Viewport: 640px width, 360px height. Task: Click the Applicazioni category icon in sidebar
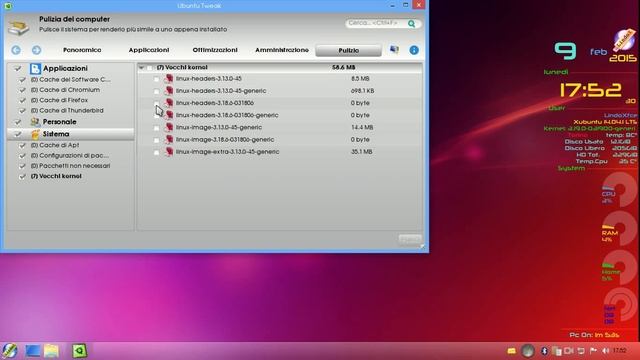coord(35,68)
